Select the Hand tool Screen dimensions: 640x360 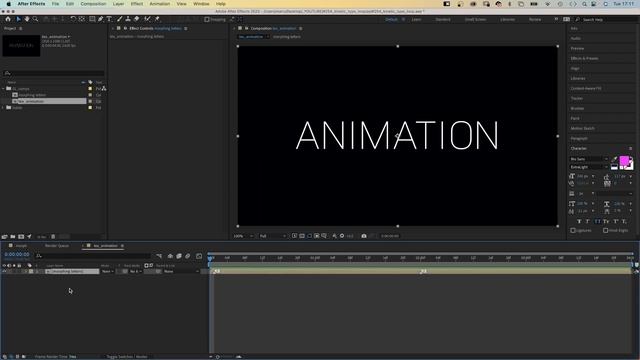(x=27, y=19)
